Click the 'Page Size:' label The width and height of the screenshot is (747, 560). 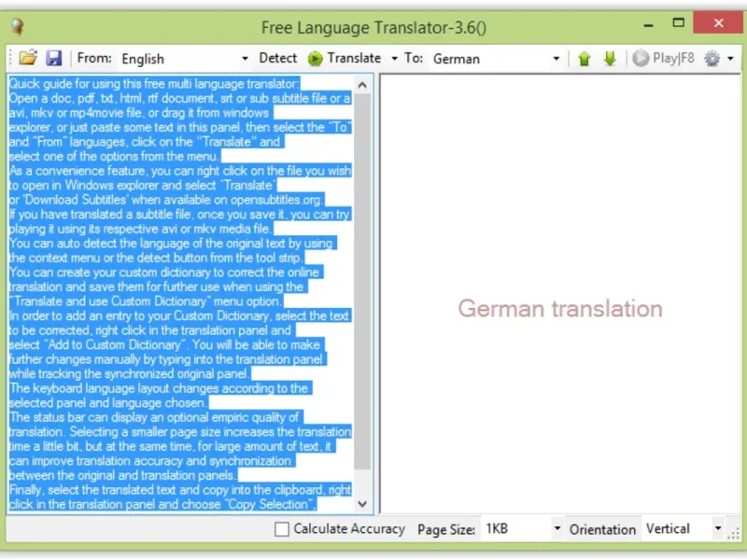click(x=446, y=529)
